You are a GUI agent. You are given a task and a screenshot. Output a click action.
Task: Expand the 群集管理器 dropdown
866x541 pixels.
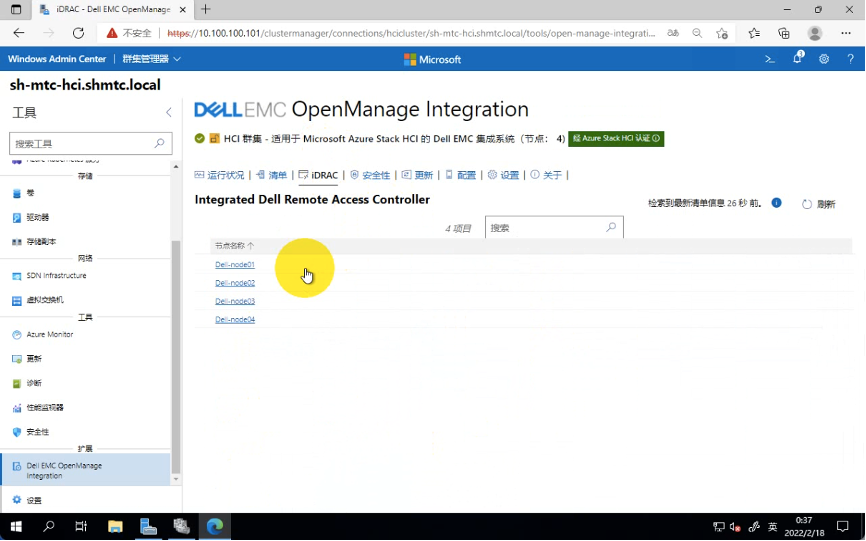151,59
